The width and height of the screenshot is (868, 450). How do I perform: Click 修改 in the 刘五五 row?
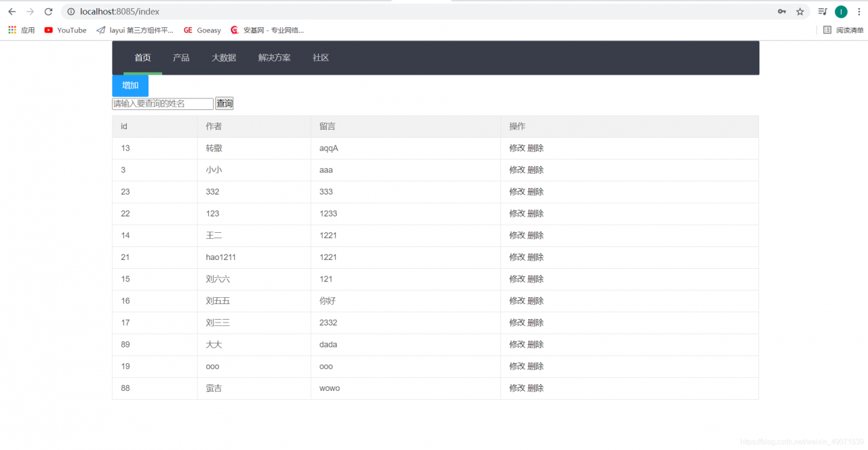click(x=517, y=301)
